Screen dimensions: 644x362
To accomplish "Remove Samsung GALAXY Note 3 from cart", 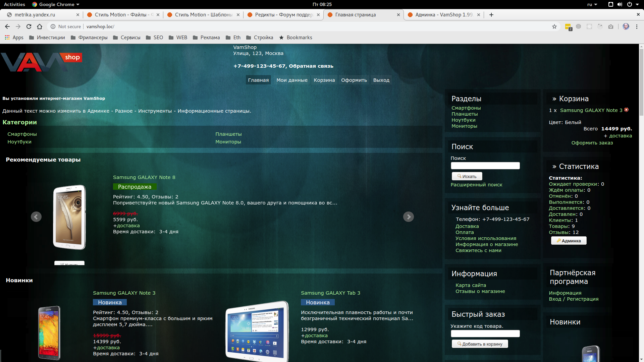I will coord(626,110).
